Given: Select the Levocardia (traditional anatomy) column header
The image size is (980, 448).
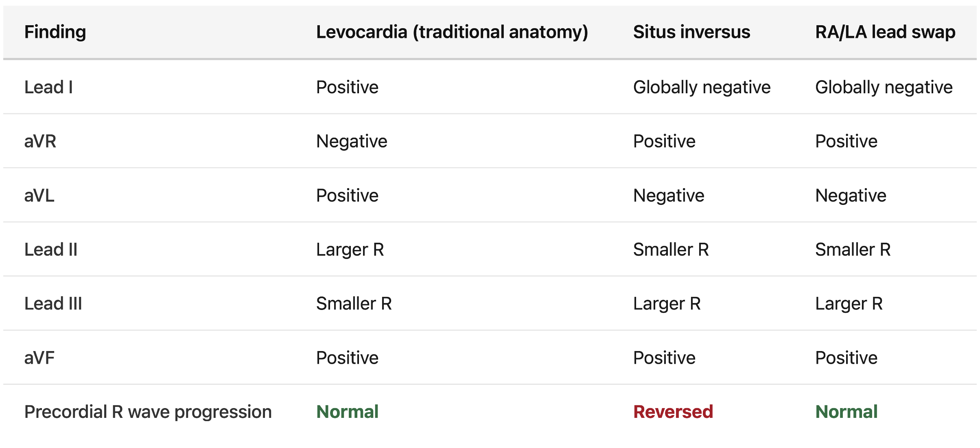Looking at the screenshot, I should click(452, 32).
